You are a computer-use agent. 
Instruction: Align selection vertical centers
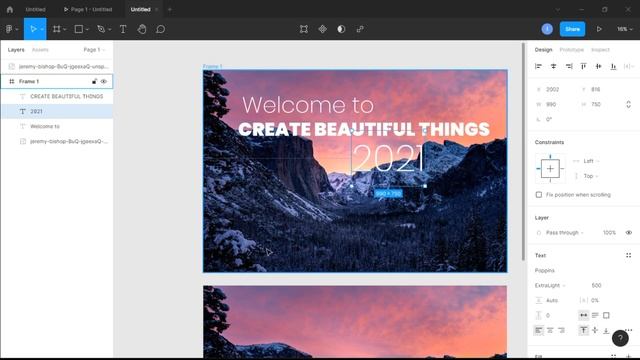[x=598, y=66]
